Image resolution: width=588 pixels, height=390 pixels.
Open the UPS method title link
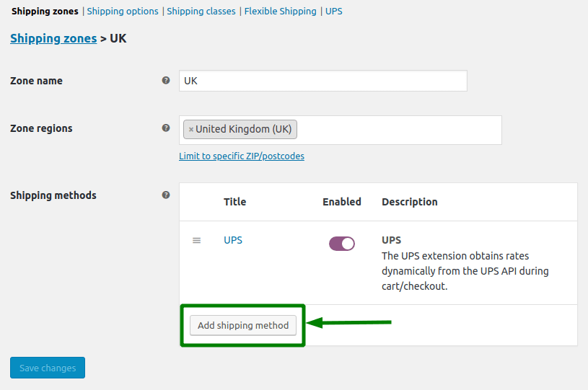[x=233, y=240]
